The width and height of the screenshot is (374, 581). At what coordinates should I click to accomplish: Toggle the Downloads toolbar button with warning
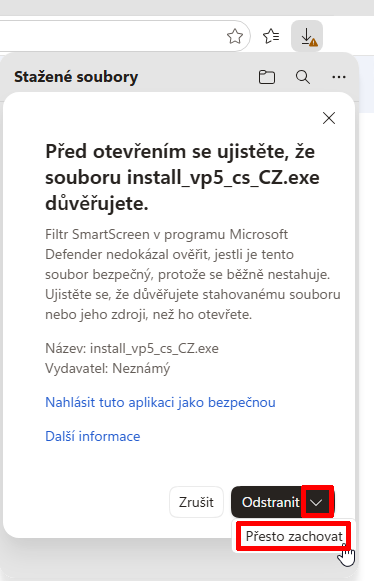tap(307, 36)
